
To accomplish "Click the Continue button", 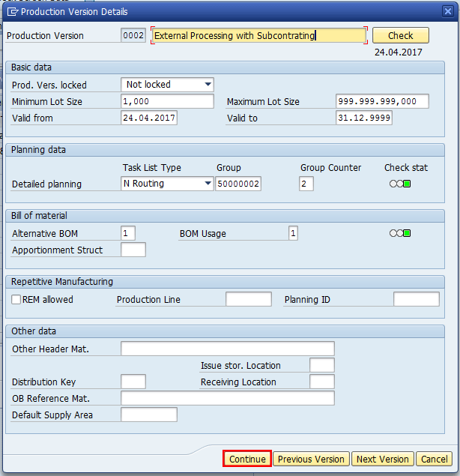I will pos(247,459).
